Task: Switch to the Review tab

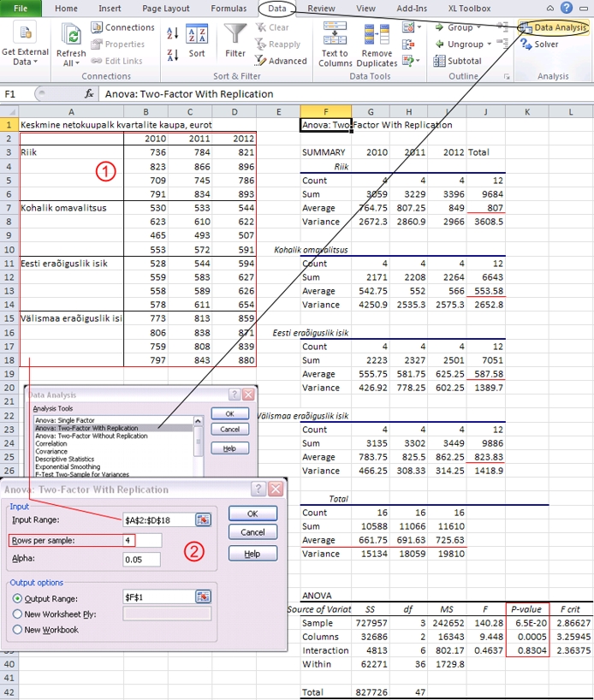Action: [x=321, y=9]
